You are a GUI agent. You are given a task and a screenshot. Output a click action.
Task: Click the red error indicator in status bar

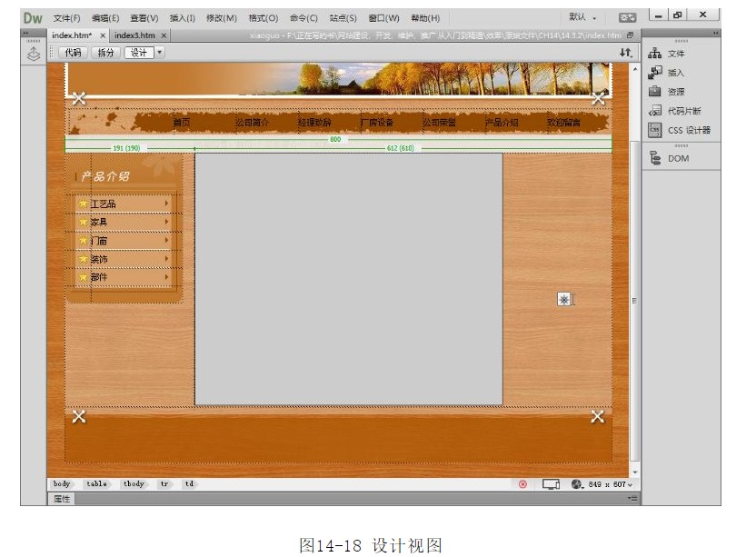(x=522, y=484)
